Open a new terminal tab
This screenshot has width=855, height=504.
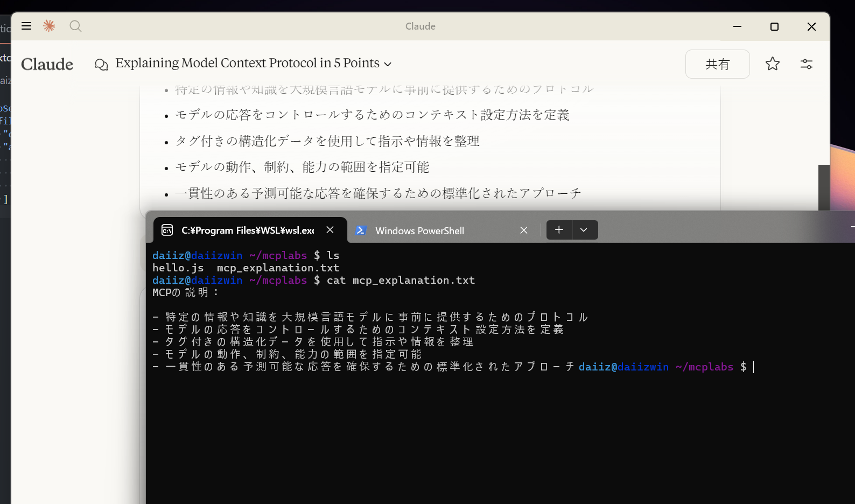point(559,230)
